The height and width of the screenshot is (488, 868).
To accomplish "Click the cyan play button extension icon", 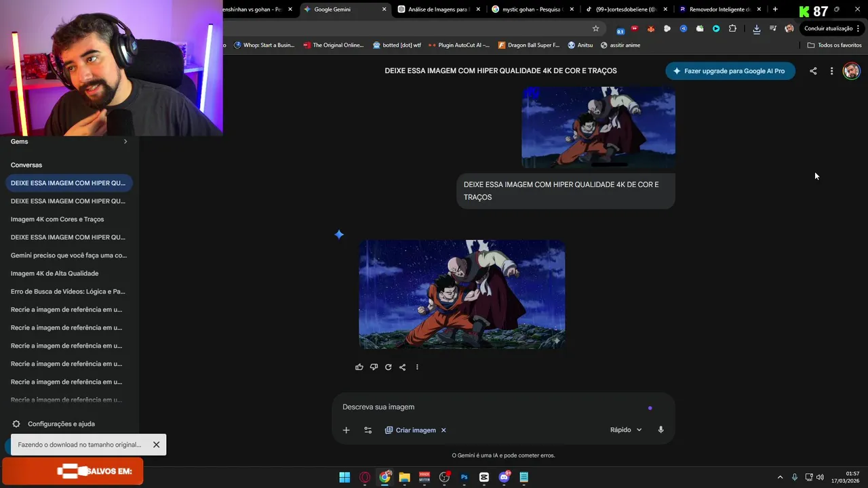I will 716,28.
